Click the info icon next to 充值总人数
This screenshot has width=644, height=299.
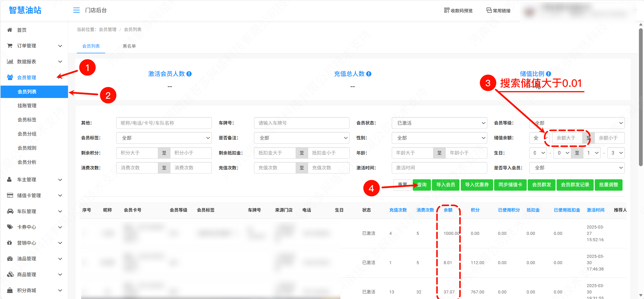pyautogui.click(x=369, y=74)
